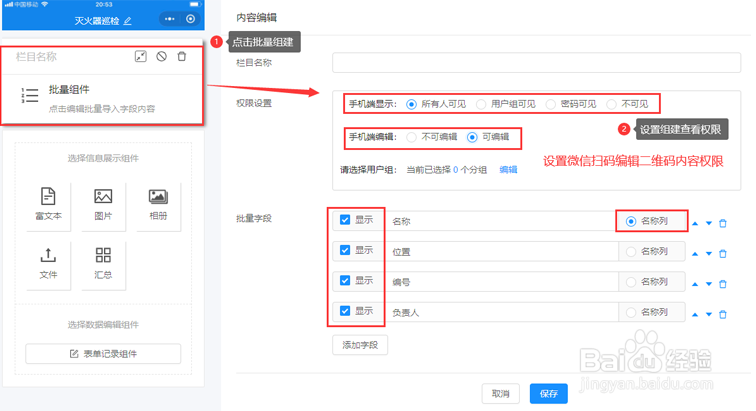Viewport: 756px width, 411px height.
Task: Set 位置 as the 名称列
Action: pos(631,252)
